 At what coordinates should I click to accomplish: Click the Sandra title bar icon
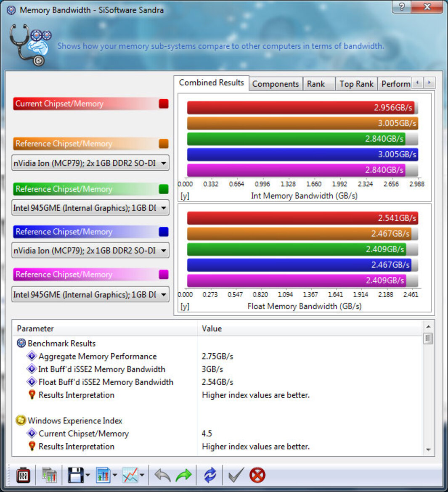click(11, 10)
